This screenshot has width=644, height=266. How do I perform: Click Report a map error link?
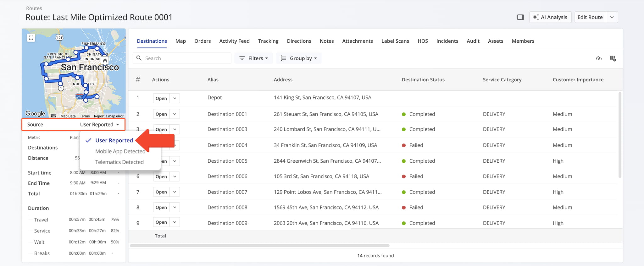click(108, 116)
